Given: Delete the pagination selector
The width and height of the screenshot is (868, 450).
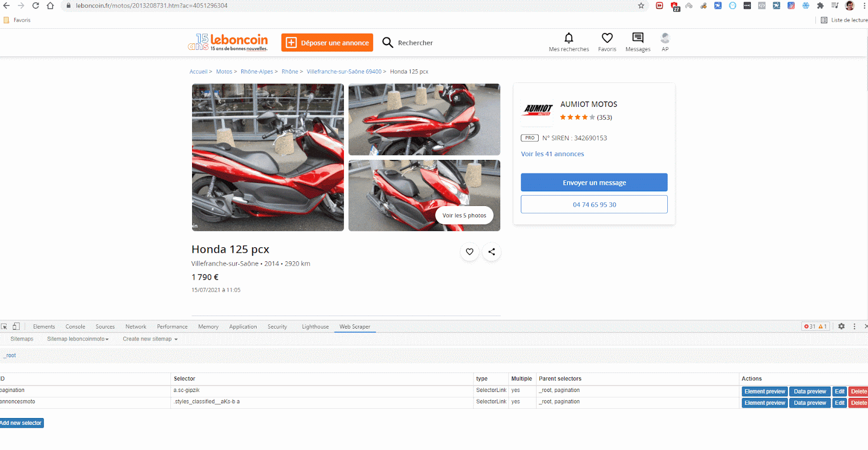Looking at the screenshot, I should 858,391.
